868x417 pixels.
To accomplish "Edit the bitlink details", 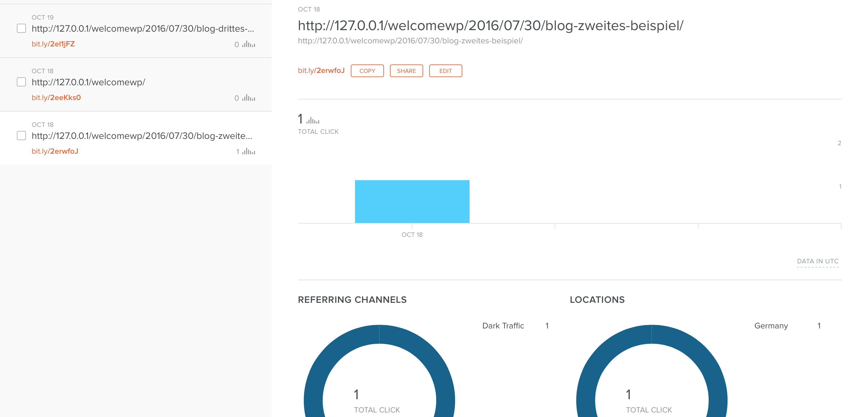I will pyautogui.click(x=445, y=71).
